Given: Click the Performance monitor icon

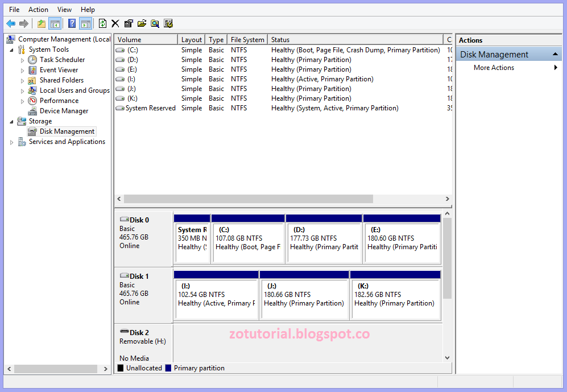Looking at the screenshot, I should click(32, 100).
